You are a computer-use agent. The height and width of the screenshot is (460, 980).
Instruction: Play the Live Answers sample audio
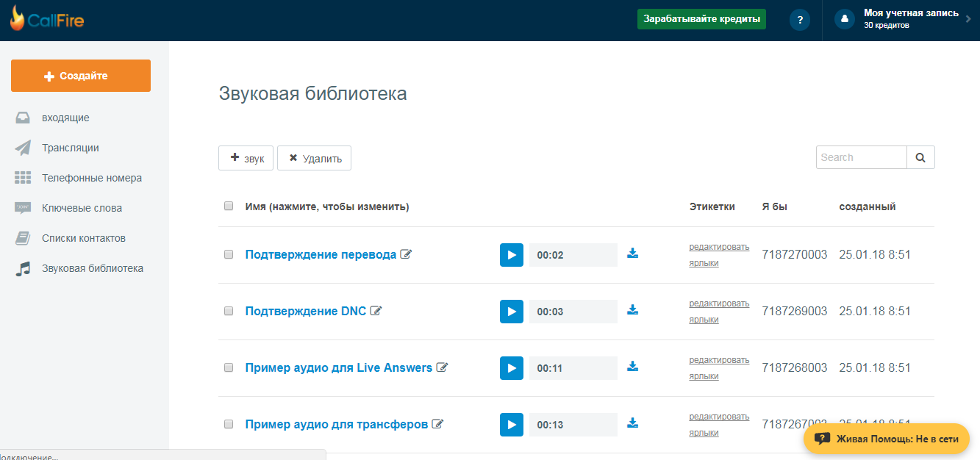pos(512,368)
